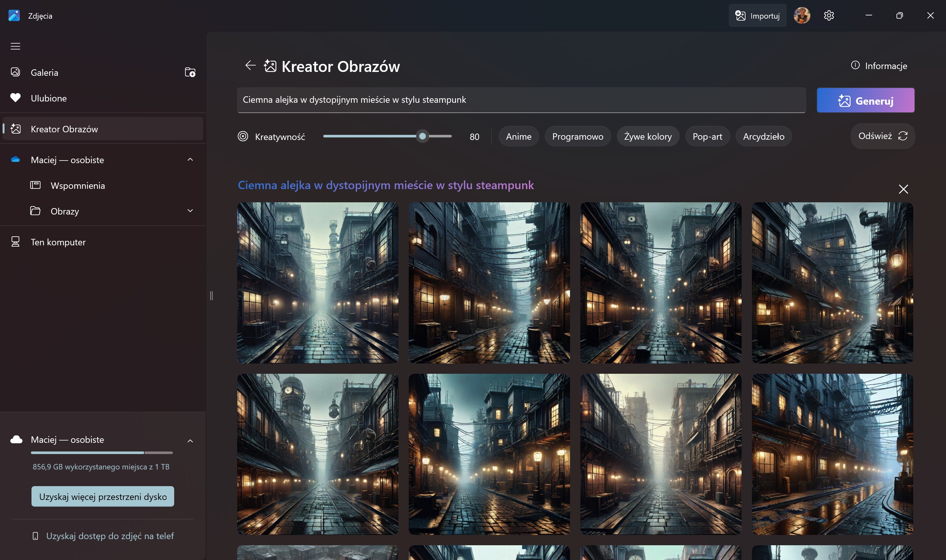946x560 pixels.
Task: Click the Ten komputer computer icon
Action: tap(15, 241)
